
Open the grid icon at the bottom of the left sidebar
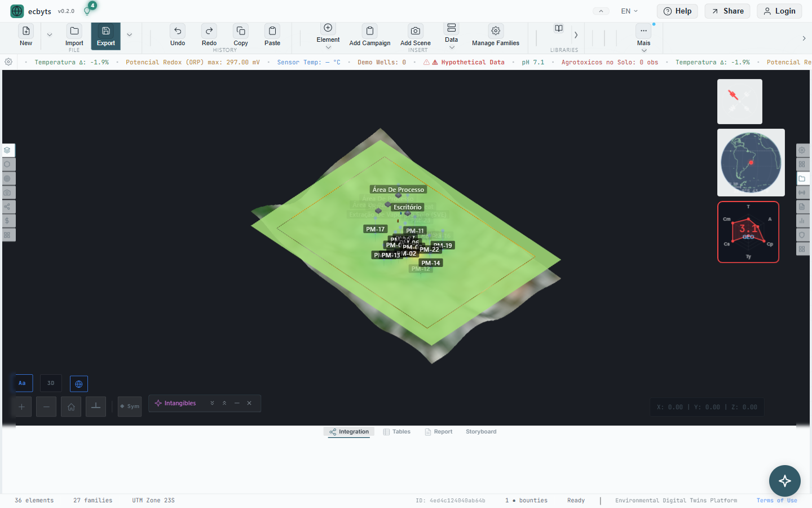(7, 235)
